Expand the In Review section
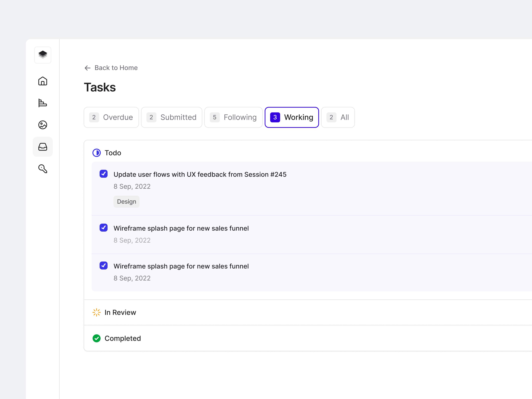This screenshot has height=399, width=532. pyautogui.click(x=120, y=312)
